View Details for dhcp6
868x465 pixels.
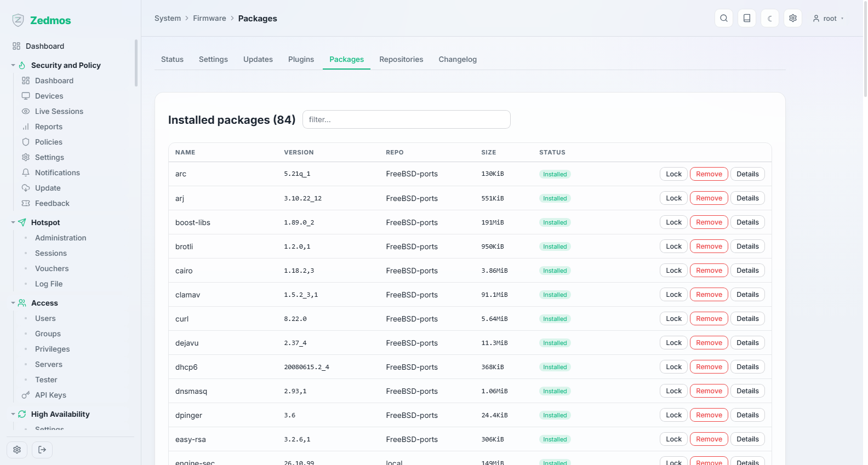tap(747, 367)
